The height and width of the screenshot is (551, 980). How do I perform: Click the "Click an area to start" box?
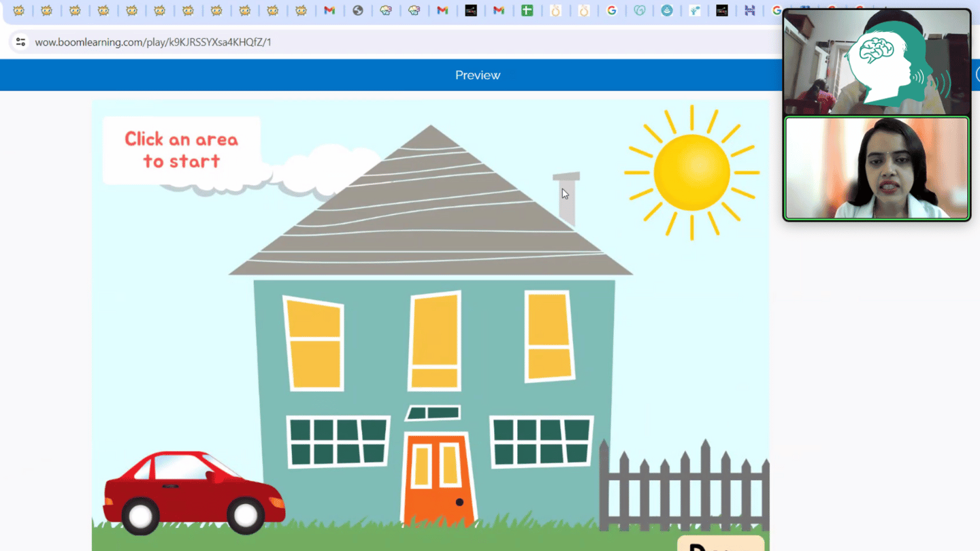(x=181, y=150)
